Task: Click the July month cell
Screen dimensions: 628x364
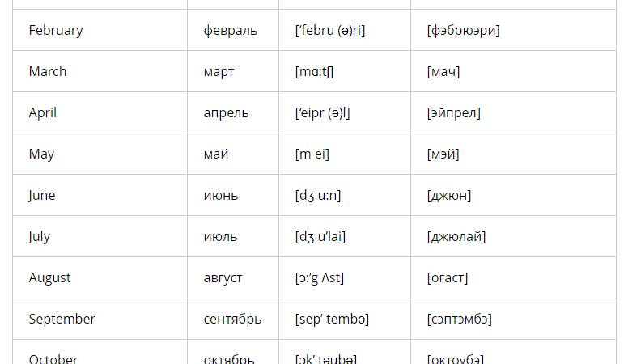Action: click(x=40, y=237)
